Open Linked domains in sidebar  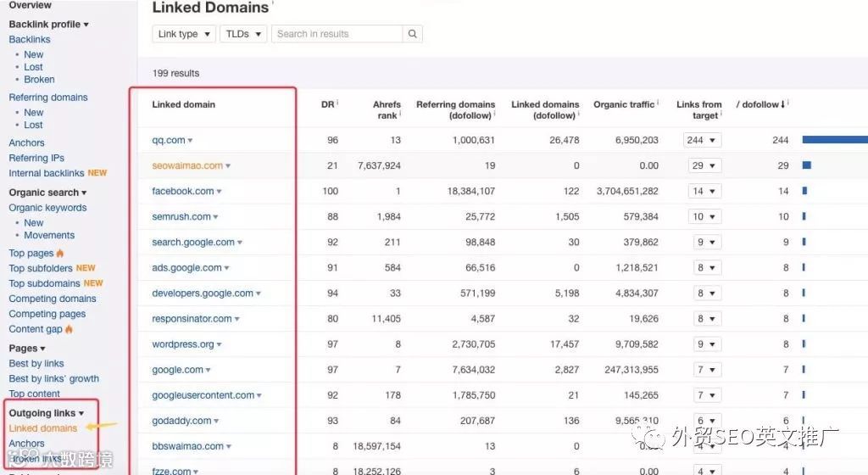click(x=42, y=428)
